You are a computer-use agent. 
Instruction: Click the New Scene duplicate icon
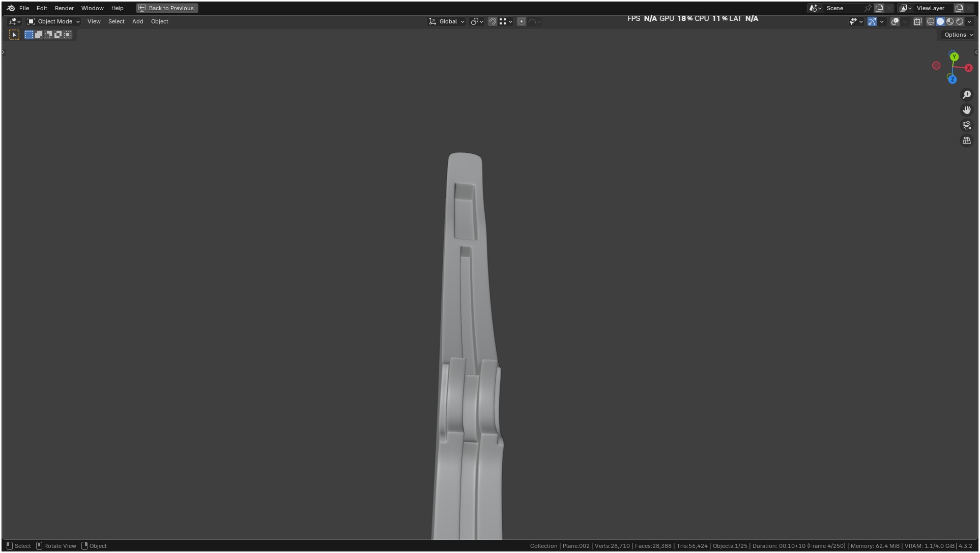879,8
